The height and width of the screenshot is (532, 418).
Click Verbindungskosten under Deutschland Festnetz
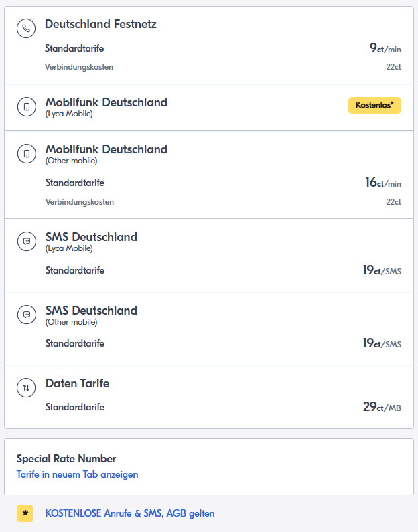(79, 67)
